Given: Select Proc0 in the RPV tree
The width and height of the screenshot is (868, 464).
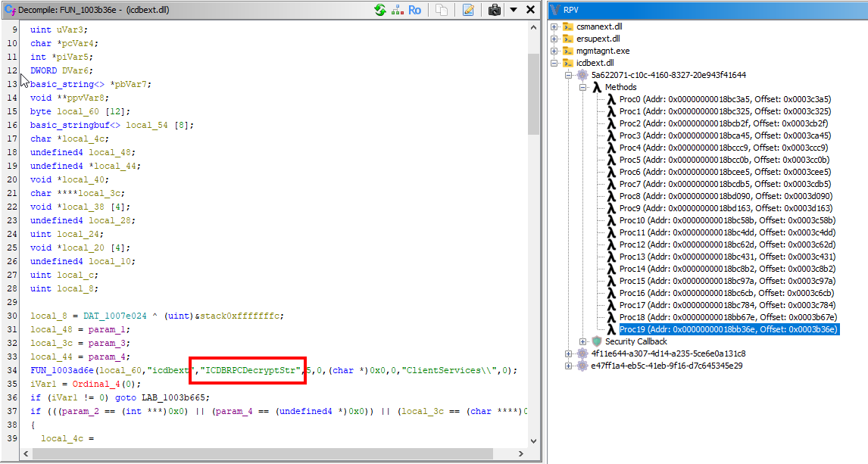Looking at the screenshot, I should click(x=725, y=100).
